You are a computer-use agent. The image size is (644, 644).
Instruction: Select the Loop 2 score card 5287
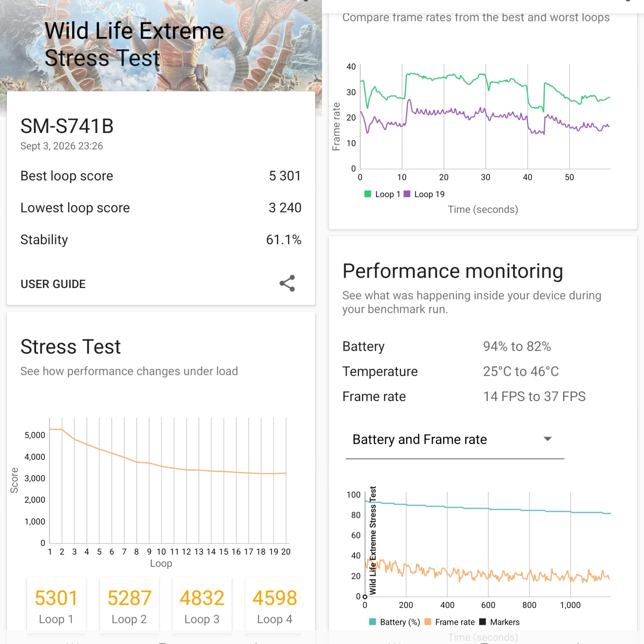coord(129,605)
